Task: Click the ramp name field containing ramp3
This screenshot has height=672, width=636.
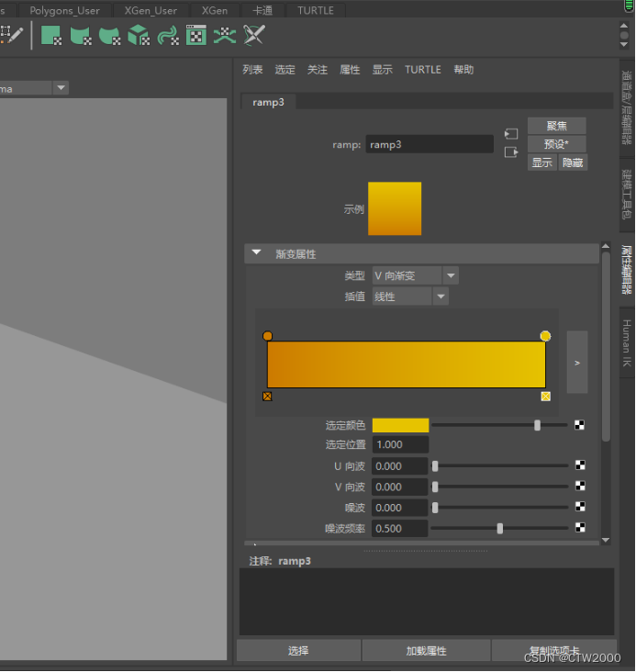Action: click(x=430, y=144)
